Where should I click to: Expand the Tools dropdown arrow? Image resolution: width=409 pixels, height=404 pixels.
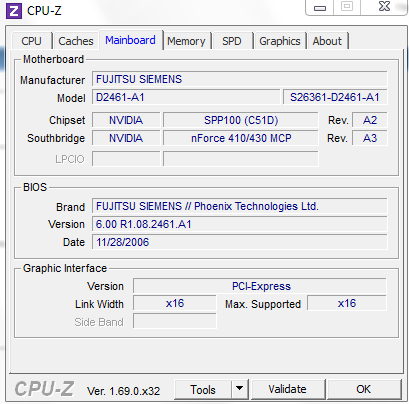tap(240, 389)
